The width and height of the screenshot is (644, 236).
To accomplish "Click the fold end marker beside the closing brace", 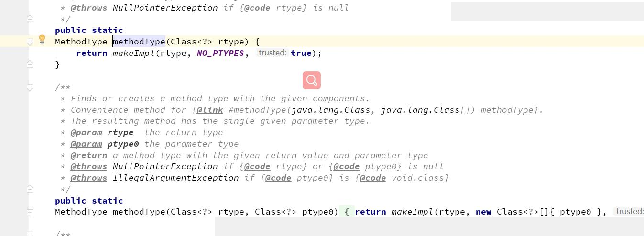I will pyautogui.click(x=30, y=64).
